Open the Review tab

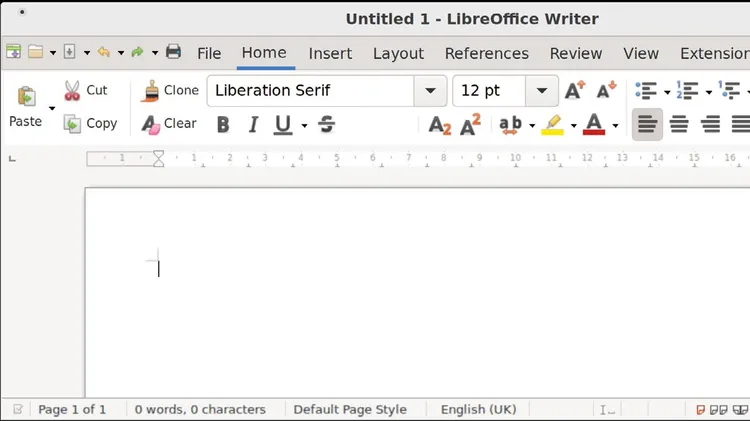[575, 53]
